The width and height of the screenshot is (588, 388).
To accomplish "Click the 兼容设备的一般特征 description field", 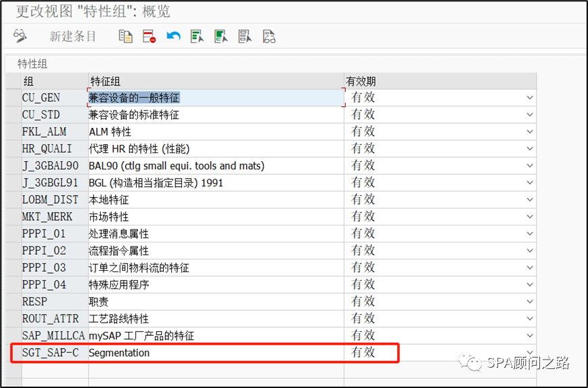I will (x=216, y=98).
